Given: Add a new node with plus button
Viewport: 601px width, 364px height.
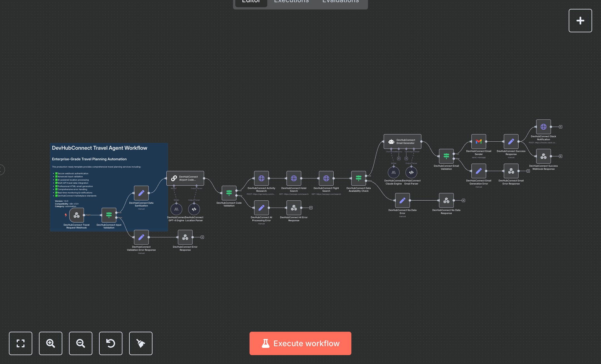Looking at the screenshot, I should [580, 21].
